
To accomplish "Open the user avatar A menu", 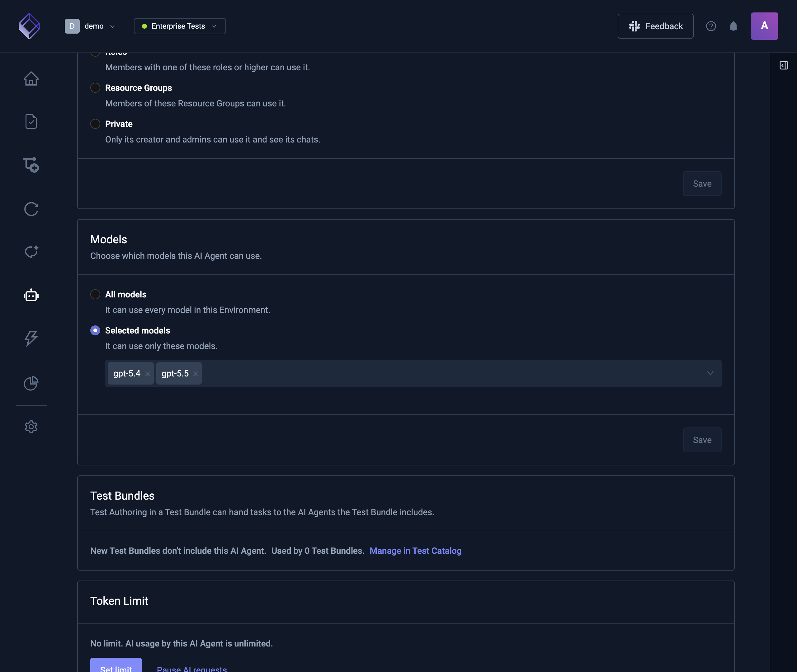I will pyautogui.click(x=764, y=26).
